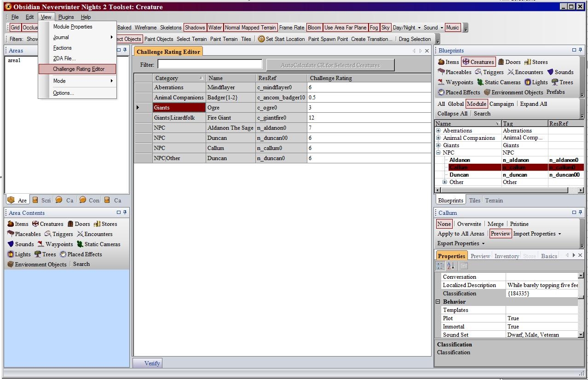Expand the Giants blueprint tree node
Image resolution: width=588 pixels, height=380 pixels.
[438, 145]
